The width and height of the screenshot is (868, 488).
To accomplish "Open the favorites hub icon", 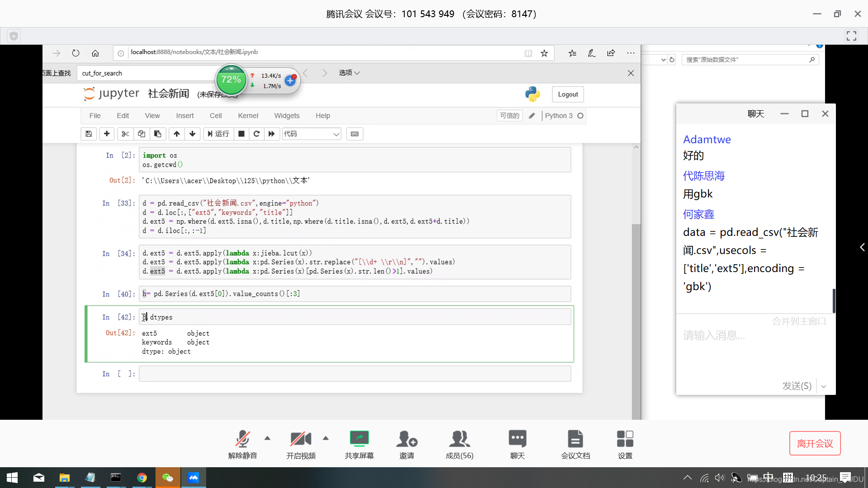I will pos(572,53).
